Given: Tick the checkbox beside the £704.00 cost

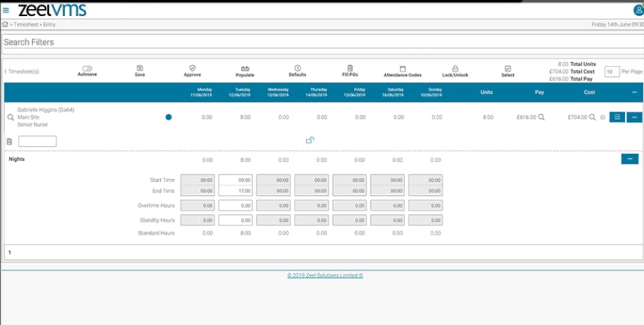Looking at the screenshot, I should pyautogui.click(x=602, y=117).
